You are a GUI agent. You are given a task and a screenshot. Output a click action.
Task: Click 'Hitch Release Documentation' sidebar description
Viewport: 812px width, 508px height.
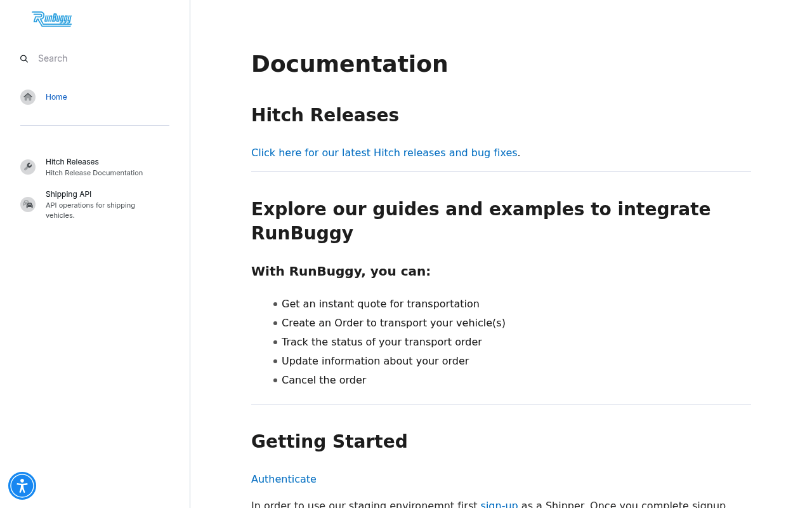pyautogui.click(x=94, y=173)
